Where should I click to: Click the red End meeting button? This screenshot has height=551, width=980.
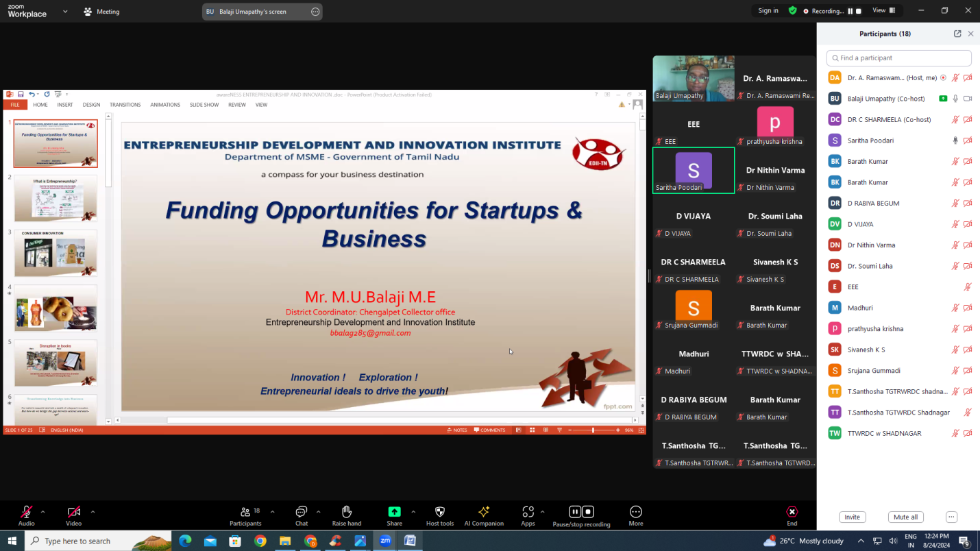point(792,512)
